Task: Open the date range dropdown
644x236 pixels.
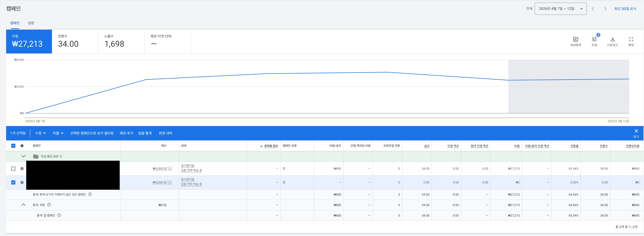Action: tap(560, 9)
